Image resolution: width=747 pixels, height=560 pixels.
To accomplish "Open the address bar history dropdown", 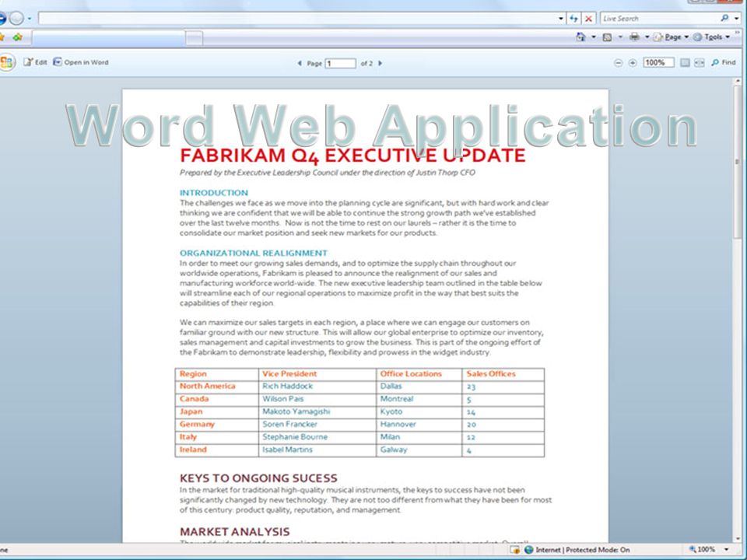I will tap(561, 19).
